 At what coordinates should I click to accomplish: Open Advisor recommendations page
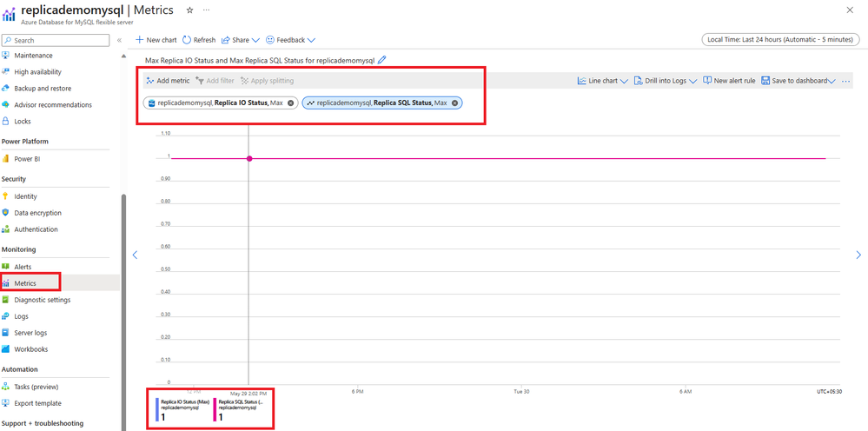click(53, 104)
